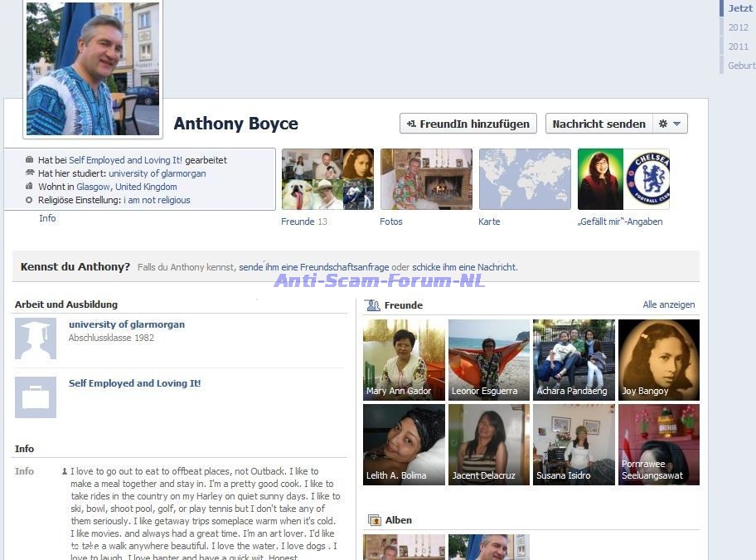Click the sende ihm eine Freundschaftsanfrage link
The width and height of the screenshot is (756, 560).
click(313, 267)
